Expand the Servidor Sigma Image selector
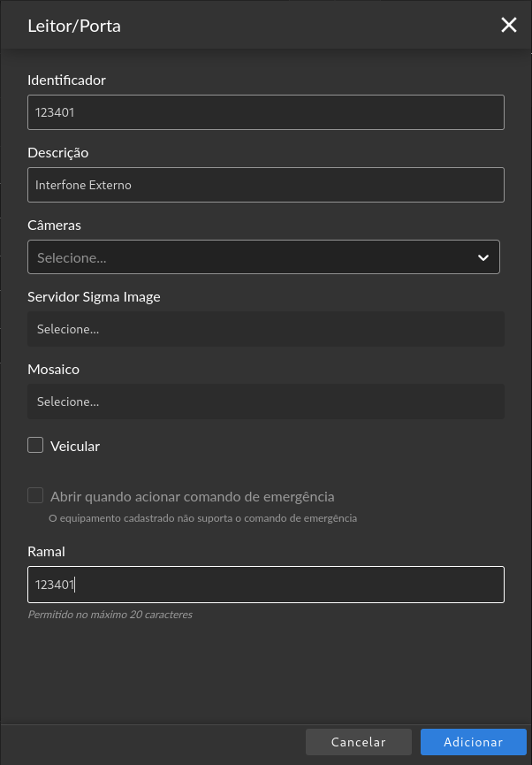532x765 pixels. [x=266, y=329]
